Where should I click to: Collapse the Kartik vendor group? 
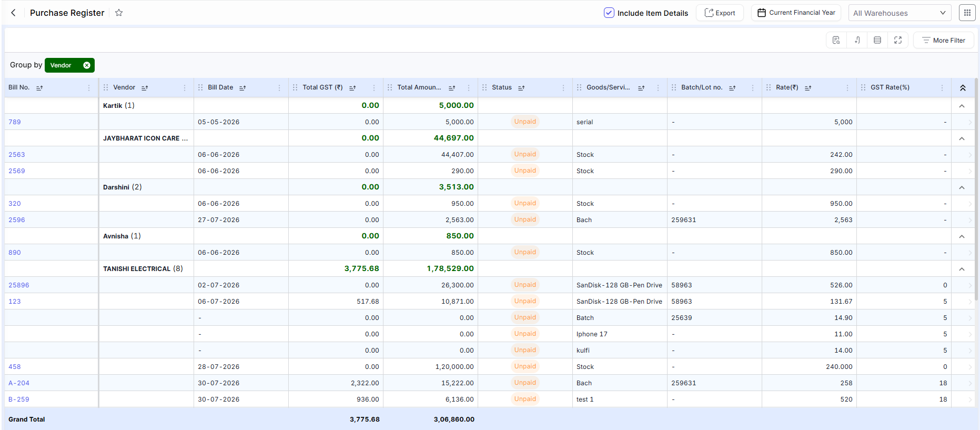[x=962, y=106]
